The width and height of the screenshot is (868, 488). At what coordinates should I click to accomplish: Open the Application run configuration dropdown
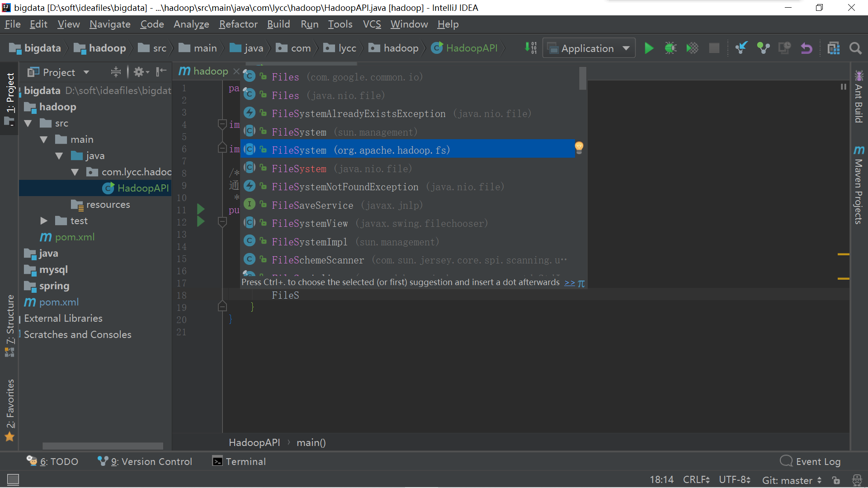pos(589,48)
